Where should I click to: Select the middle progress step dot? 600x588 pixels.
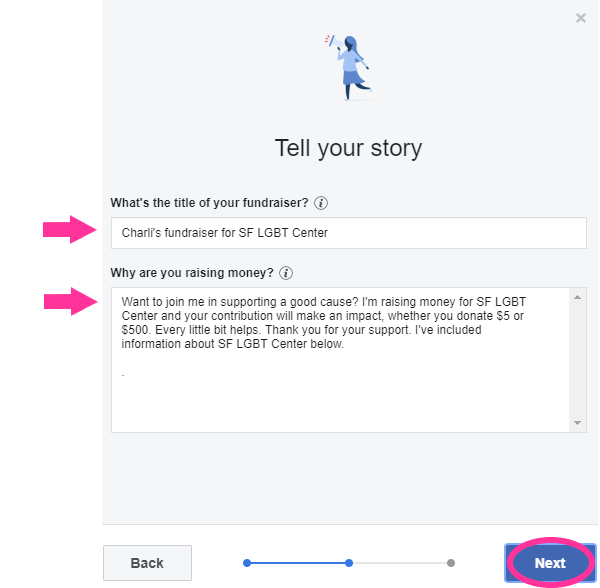click(x=349, y=563)
